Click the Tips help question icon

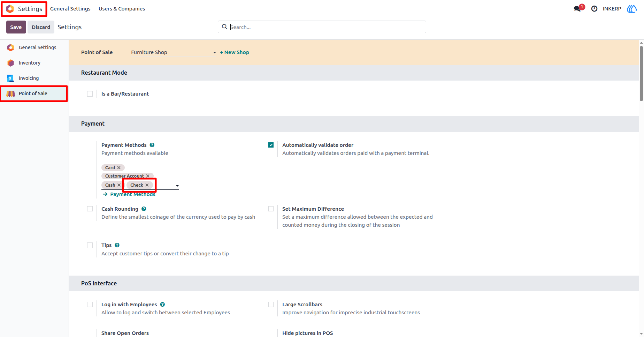[x=117, y=245]
